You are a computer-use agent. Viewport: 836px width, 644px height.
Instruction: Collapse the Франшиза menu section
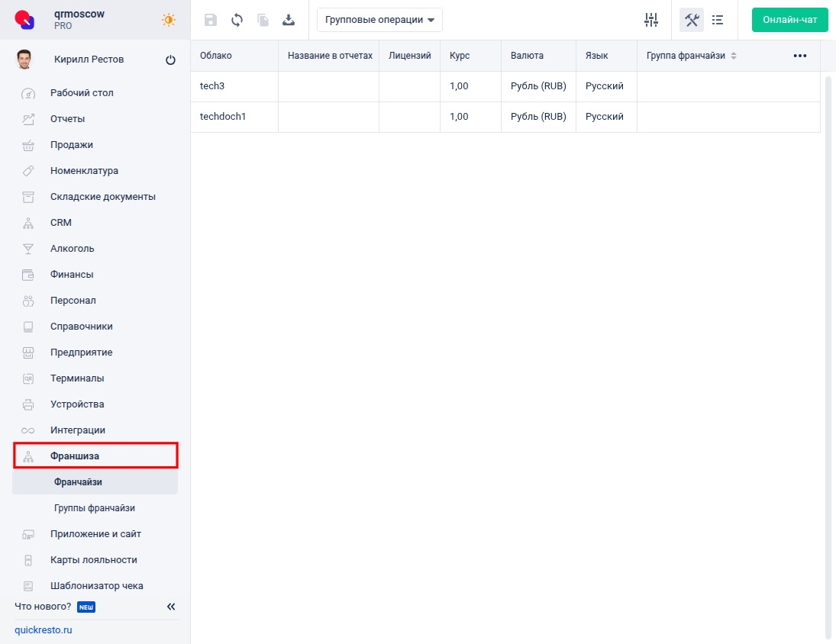[x=95, y=456]
